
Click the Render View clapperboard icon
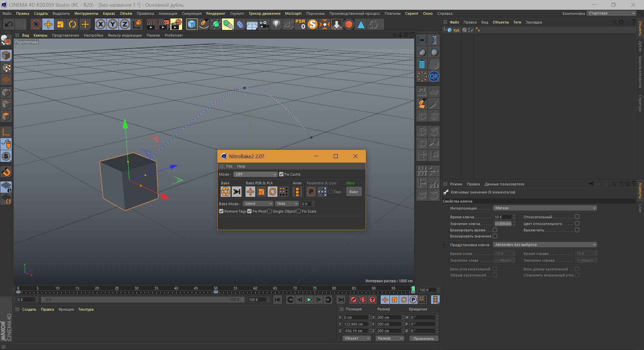tap(152, 24)
